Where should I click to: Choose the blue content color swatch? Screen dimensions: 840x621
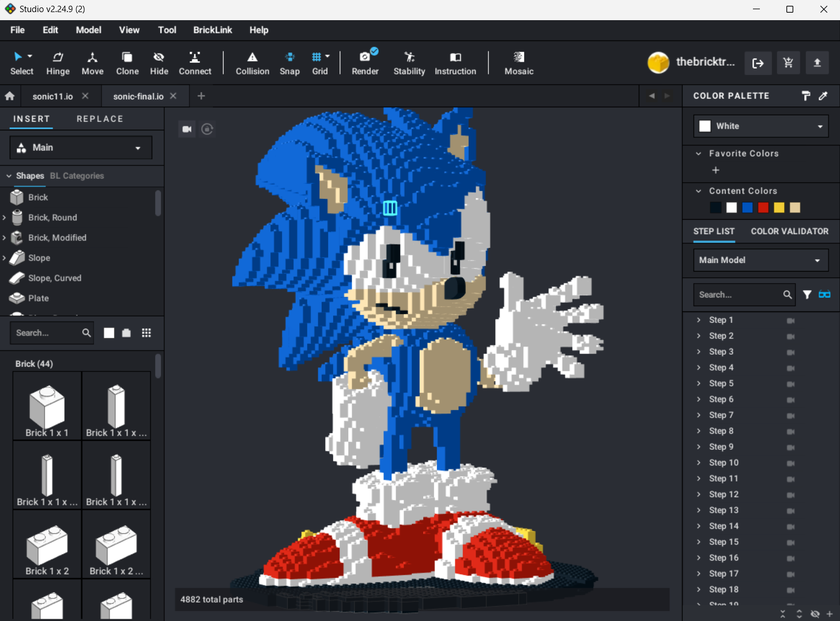747,208
